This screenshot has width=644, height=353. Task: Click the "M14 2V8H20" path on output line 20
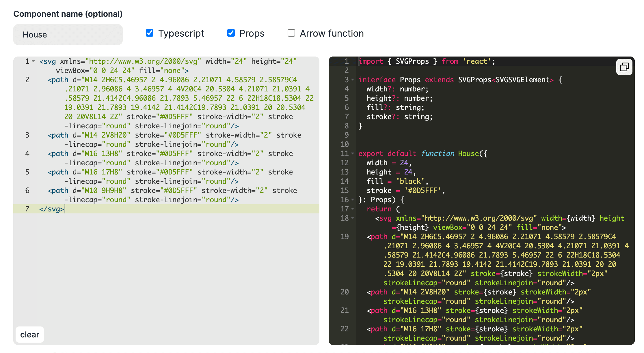tap(425, 292)
